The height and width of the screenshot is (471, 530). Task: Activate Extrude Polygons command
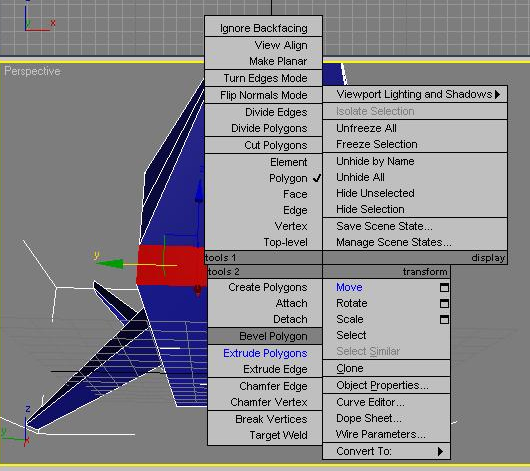265,353
